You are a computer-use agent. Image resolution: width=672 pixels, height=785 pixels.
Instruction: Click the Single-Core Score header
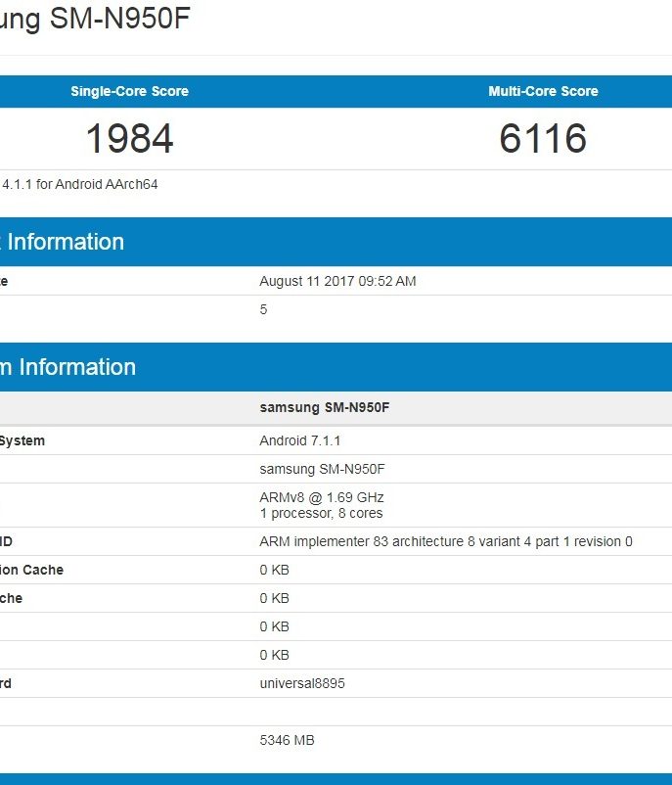point(129,91)
